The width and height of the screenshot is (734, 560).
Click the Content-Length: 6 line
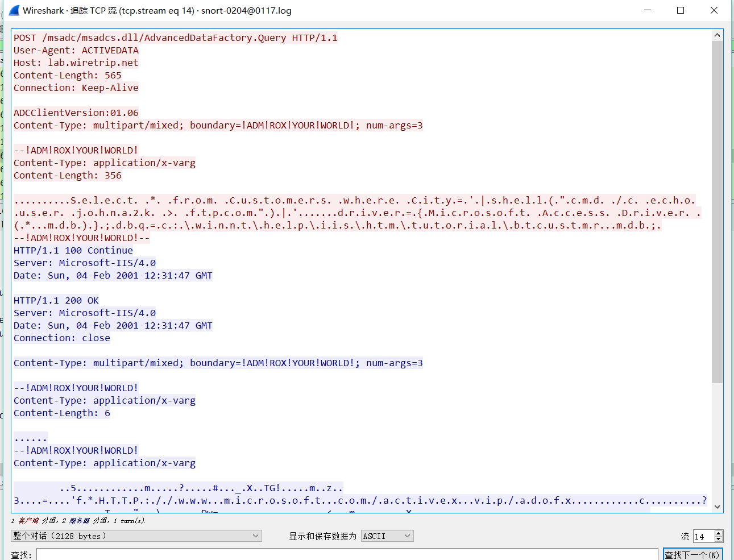pos(62,413)
